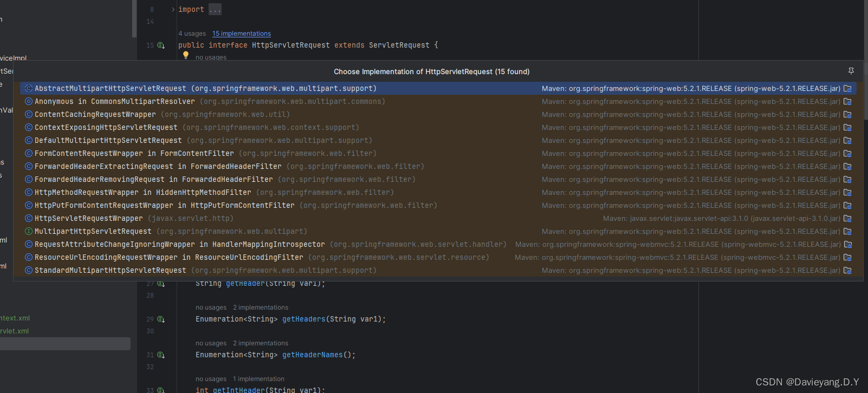Open jar location icon for ContentCachingRequestWrapper row
The height and width of the screenshot is (393, 868).
click(848, 115)
